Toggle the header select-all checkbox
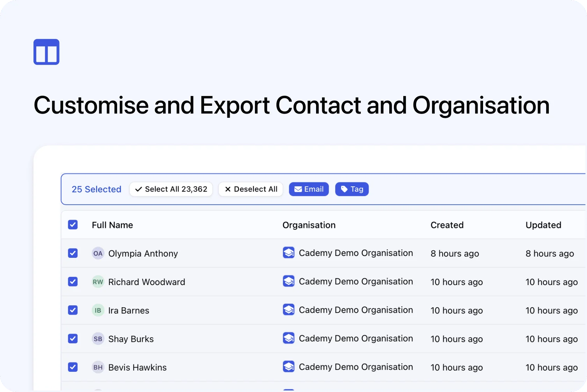The image size is (587, 392). point(73,225)
